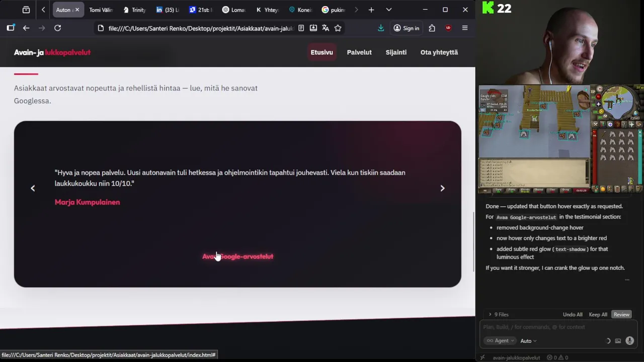Viewport: 644px width, 362px height.
Task: Open the Auto model dropdown
Action: 528,341
